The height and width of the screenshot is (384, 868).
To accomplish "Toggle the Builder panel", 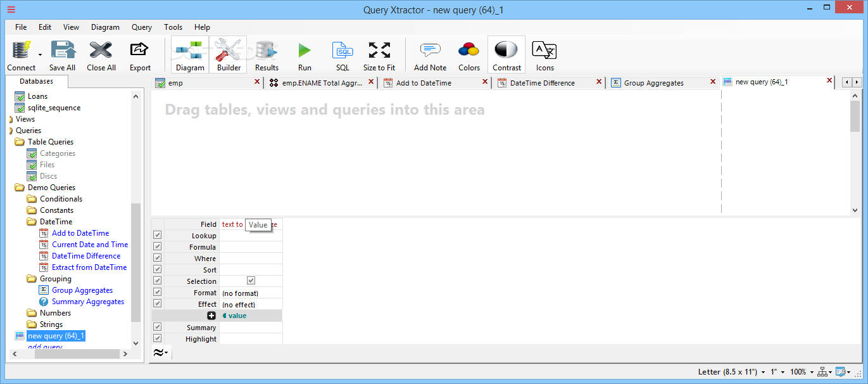I will (229, 56).
